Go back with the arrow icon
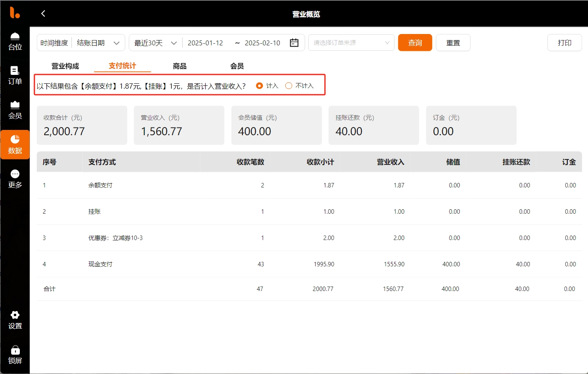 click(43, 14)
